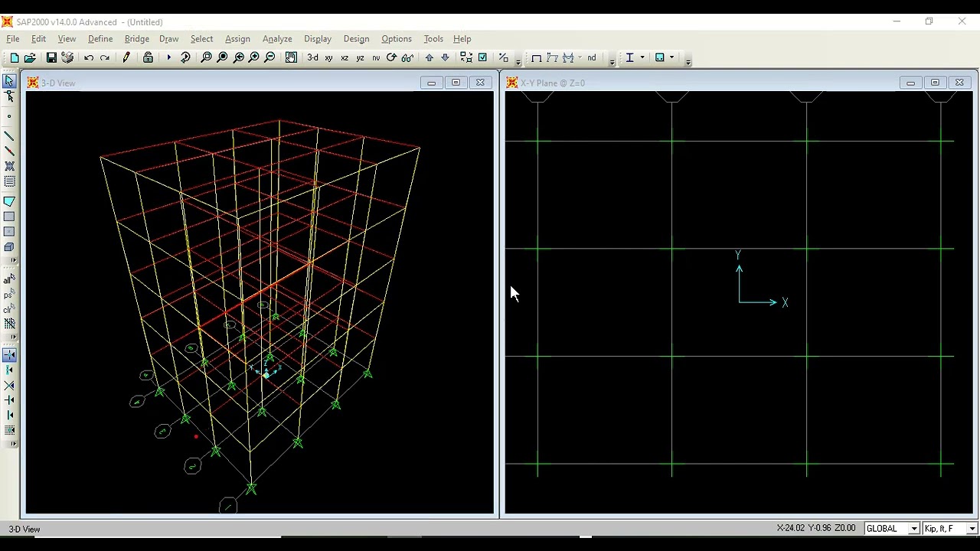Set the yz plane view
Viewport: 980px width, 551px height.
(360, 57)
